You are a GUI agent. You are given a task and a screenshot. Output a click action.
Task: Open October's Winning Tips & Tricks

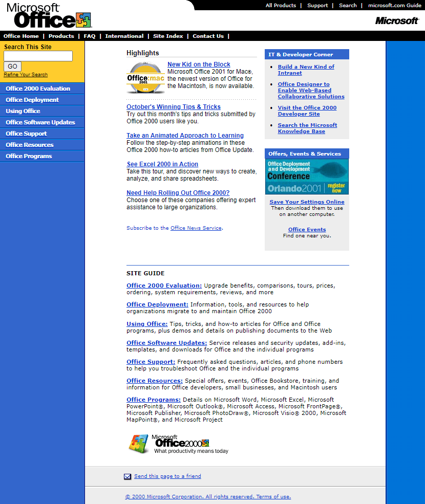pyautogui.click(x=174, y=107)
